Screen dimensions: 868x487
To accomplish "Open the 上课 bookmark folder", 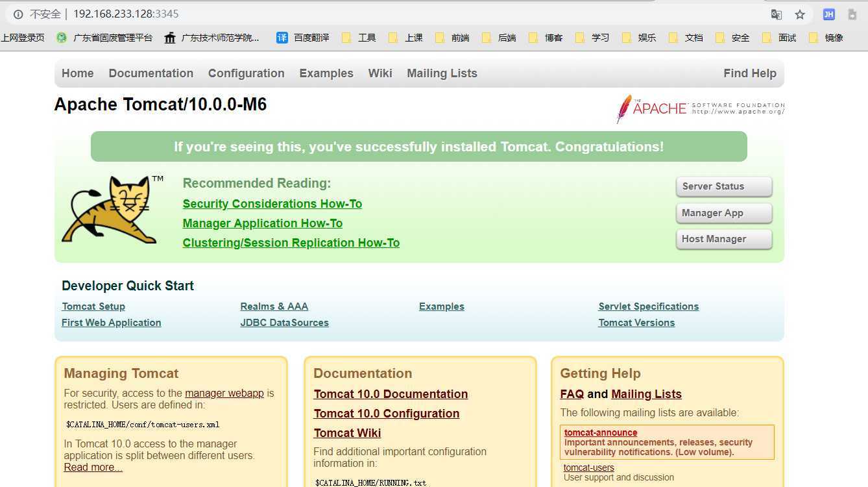I will 405,38.
